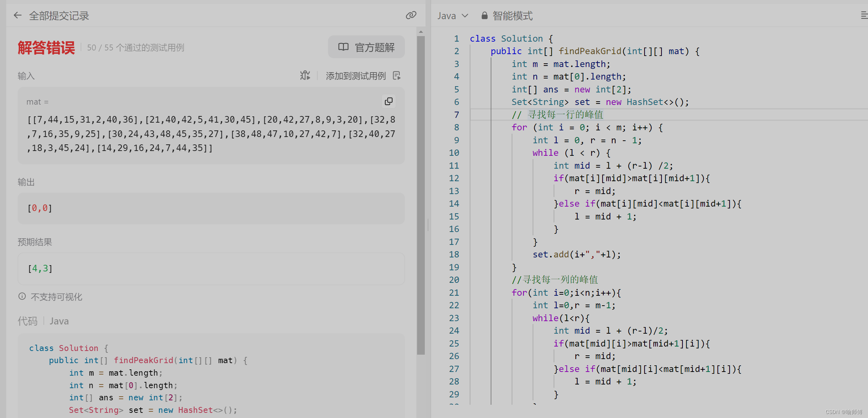Open the 官方题解 official solution
This screenshot has width=868, height=418.
point(366,47)
